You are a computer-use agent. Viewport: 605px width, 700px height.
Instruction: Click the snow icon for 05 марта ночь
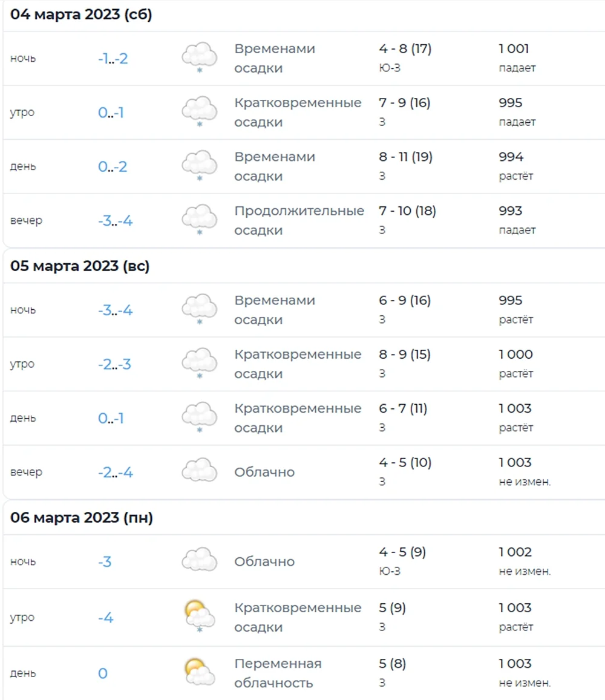point(199,309)
